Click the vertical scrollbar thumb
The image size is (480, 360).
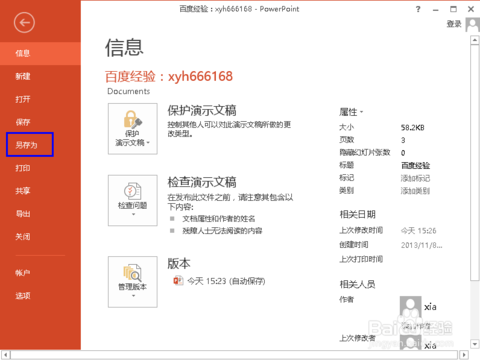[475, 163]
